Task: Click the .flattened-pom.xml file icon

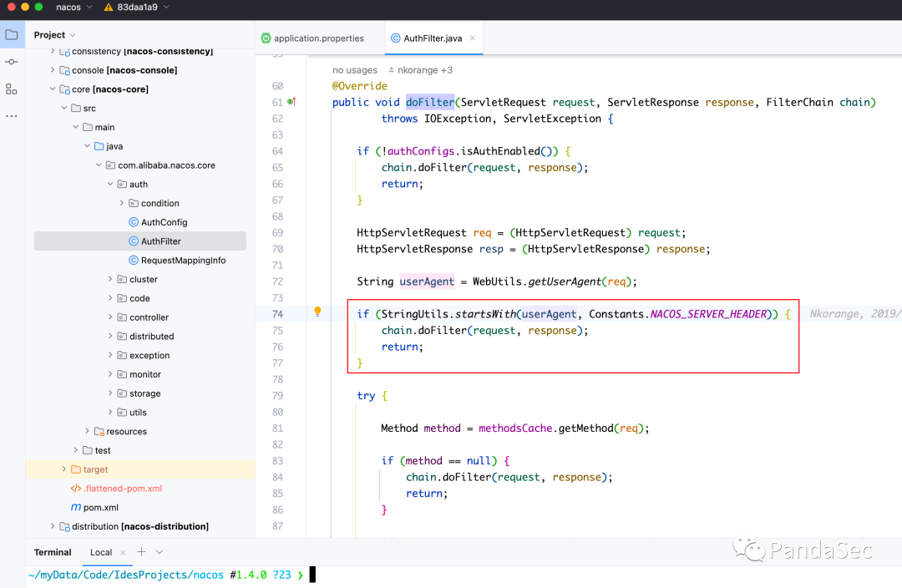Action: pos(76,489)
